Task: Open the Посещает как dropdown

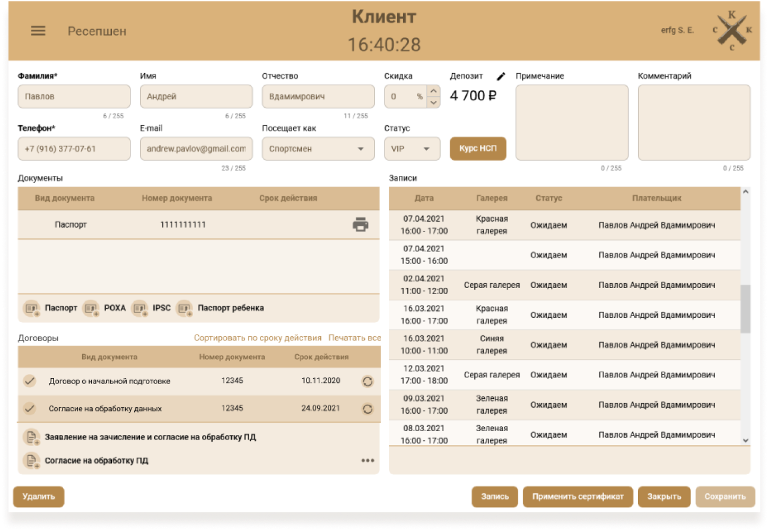Action: [x=318, y=149]
